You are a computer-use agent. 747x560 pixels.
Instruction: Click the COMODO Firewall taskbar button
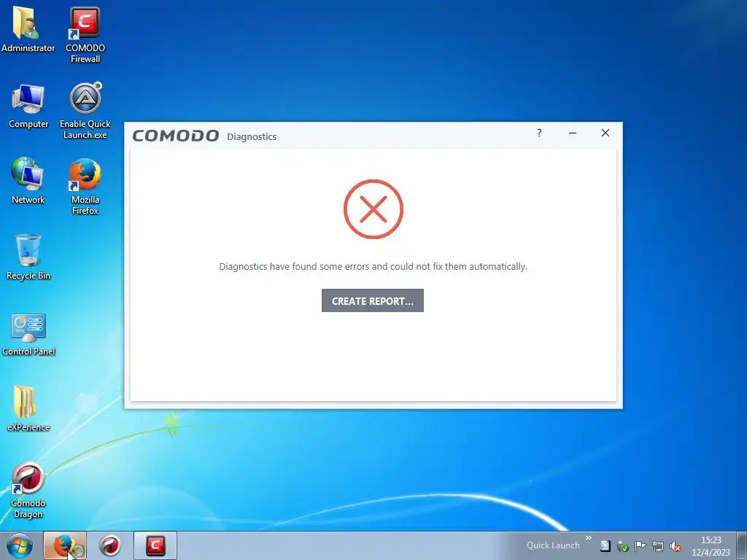[155, 545]
